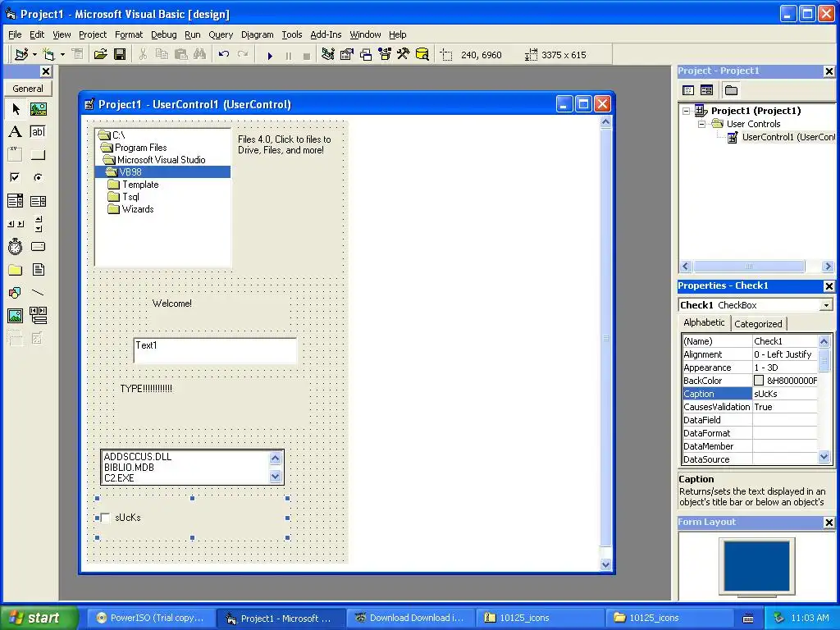The width and height of the screenshot is (840, 630).
Task: Open Windows start button
Action: tap(39, 618)
